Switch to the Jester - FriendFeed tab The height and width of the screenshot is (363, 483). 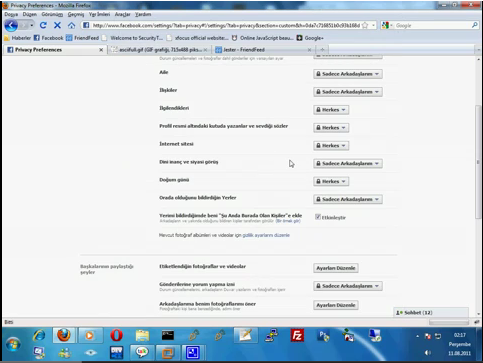point(263,50)
